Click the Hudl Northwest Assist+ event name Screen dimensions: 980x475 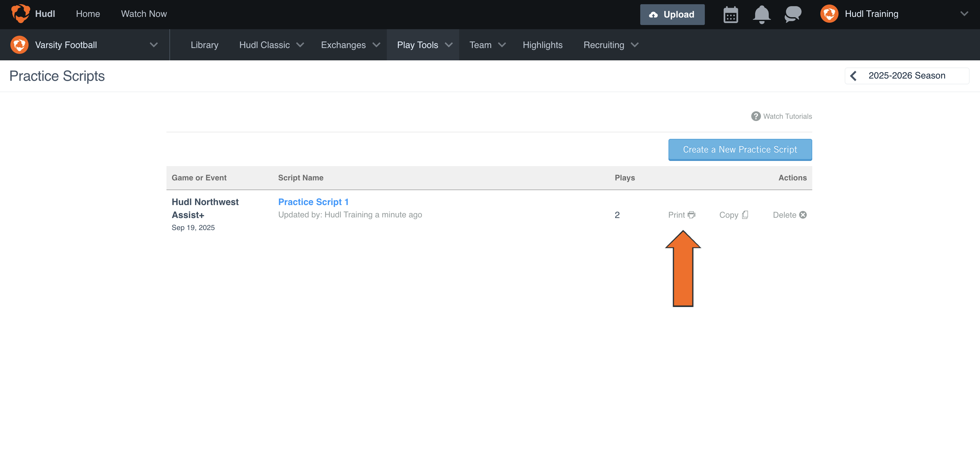click(205, 208)
